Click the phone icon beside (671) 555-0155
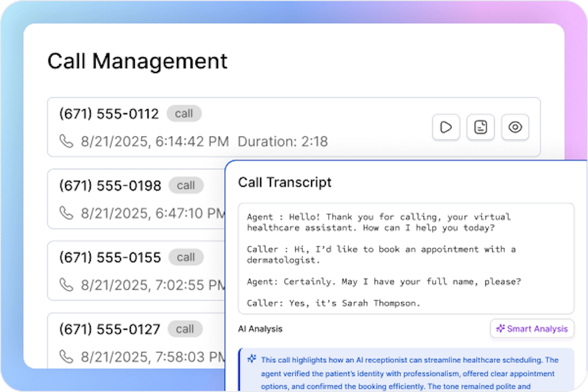The height and width of the screenshot is (392, 588). (67, 285)
